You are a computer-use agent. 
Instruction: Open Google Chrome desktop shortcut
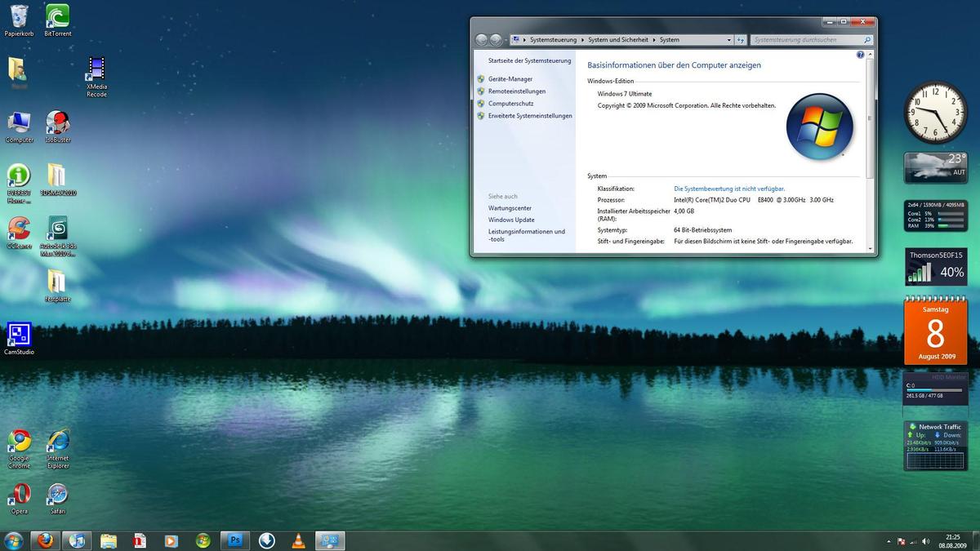(19, 449)
